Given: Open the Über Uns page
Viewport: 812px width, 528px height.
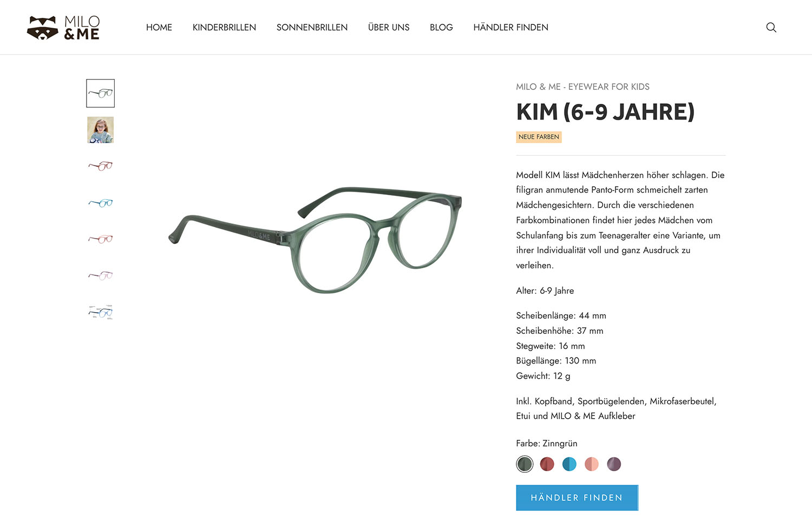Looking at the screenshot, I should [389, 28].
